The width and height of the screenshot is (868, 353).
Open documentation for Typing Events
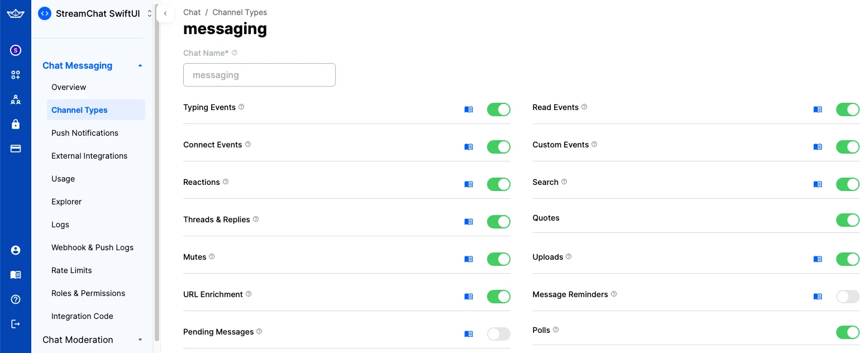coord(469,109)
